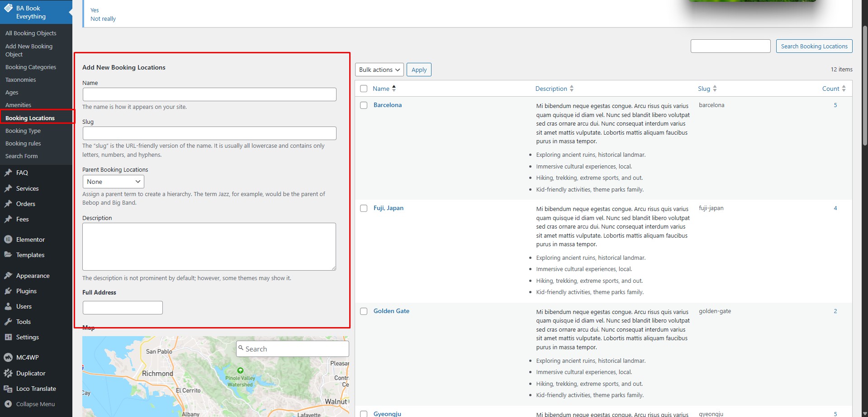The width and height of the screenshot is (868, 417).
Task: Click the Fees pin icon
Action: point(8,219)
